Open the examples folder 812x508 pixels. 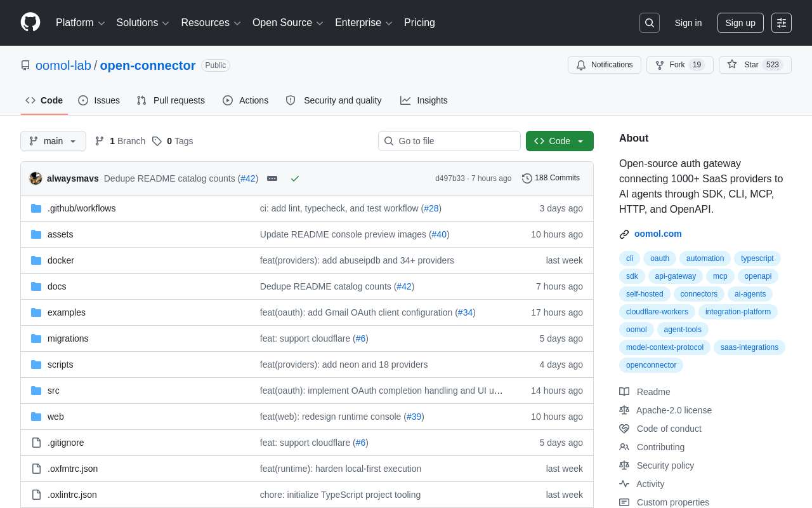pyautogui.click(x=67, y=312)
